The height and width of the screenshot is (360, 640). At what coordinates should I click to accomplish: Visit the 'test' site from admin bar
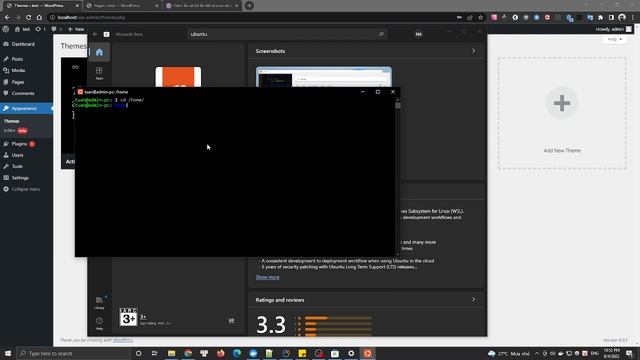click(x=22, y=29)
